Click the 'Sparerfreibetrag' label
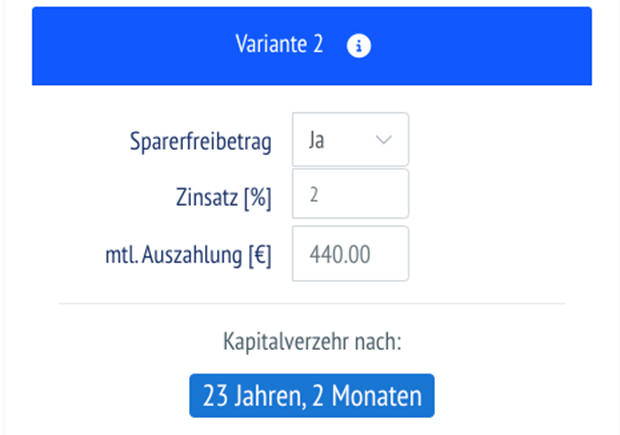The image size is (620, 435). 201,141
